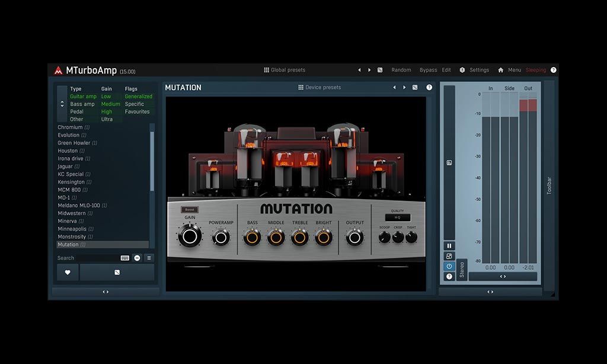Open the Device presets grid
607x364 pixels.
point(320,88)
